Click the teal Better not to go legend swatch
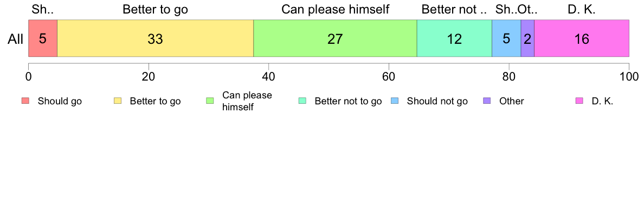This screenshot has height=199, width=644. tap(302, 101)
